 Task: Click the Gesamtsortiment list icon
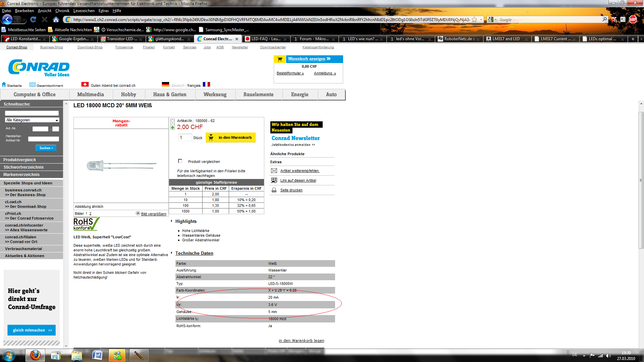[x=32, y=85]
